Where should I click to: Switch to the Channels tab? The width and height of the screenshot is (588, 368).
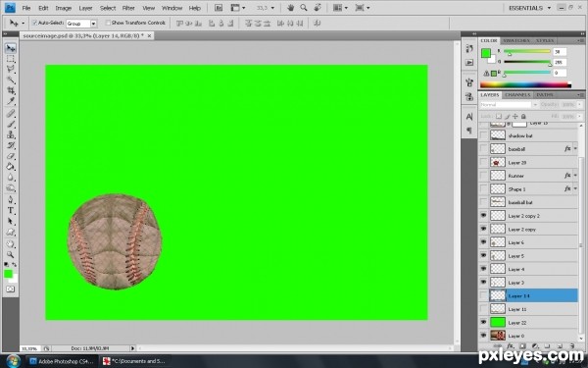coord(517,95)
